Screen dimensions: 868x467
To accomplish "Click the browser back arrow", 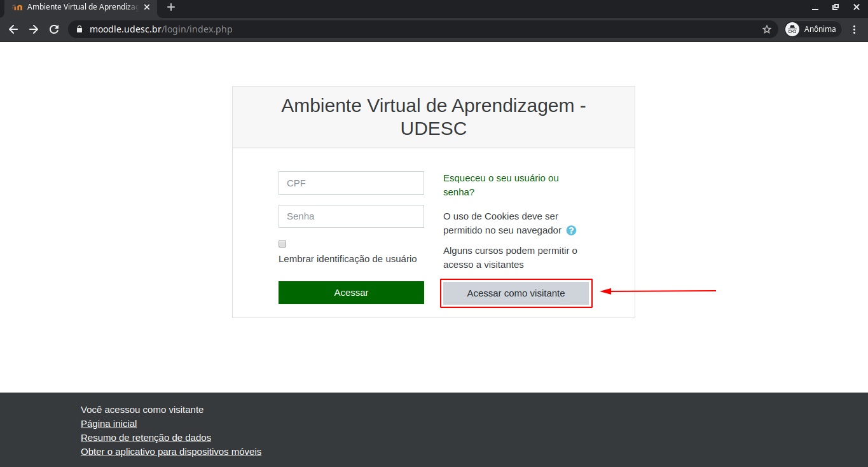I will coord(13,29).
